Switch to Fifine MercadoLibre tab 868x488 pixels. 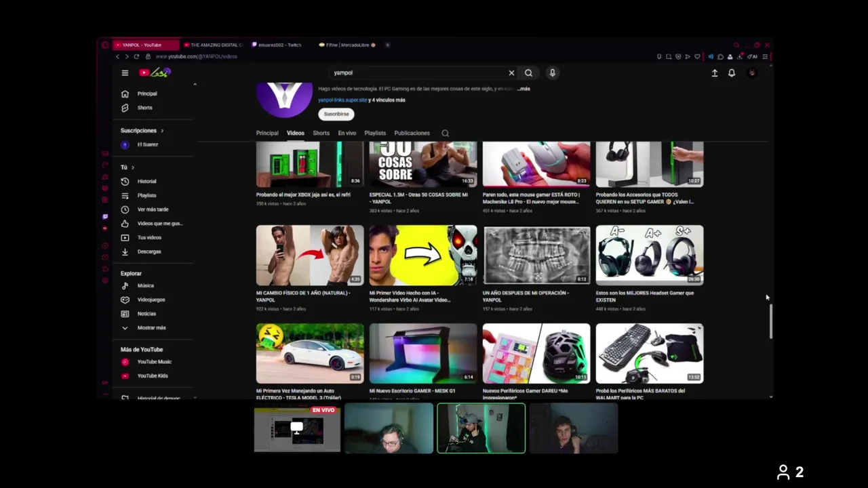pos(347,45)
